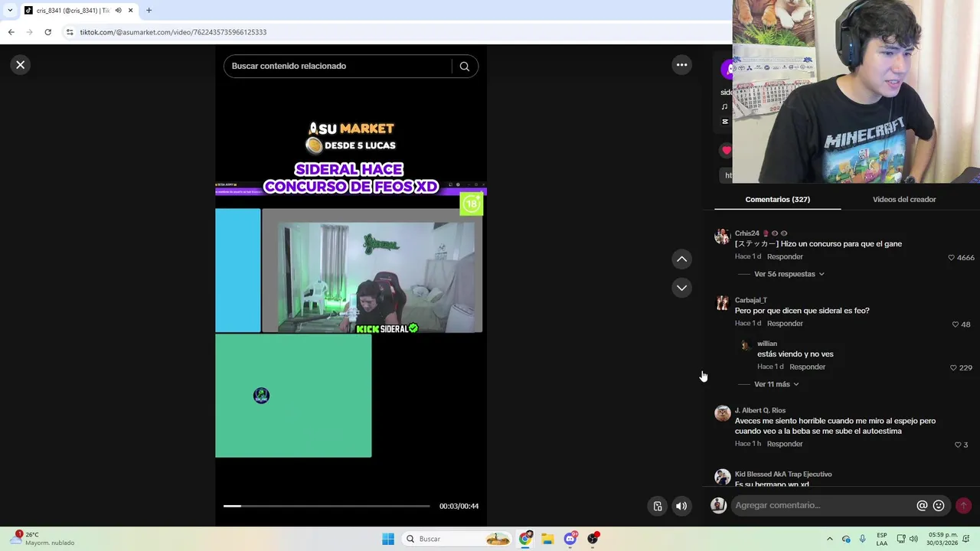Open Discord from the taskbar
This screenshot has width=980, height=551.
[570, 539]
